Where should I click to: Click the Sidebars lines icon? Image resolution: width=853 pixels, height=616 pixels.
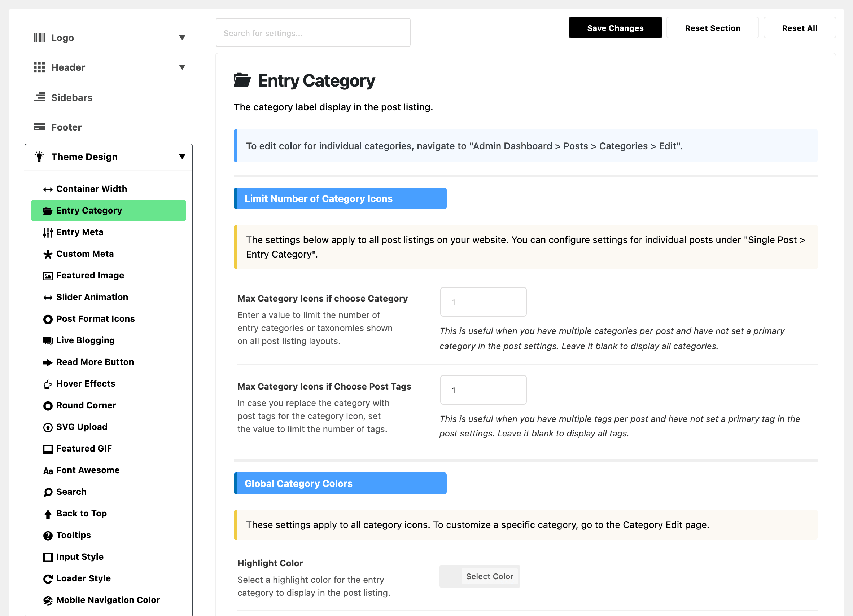(39, 97)
